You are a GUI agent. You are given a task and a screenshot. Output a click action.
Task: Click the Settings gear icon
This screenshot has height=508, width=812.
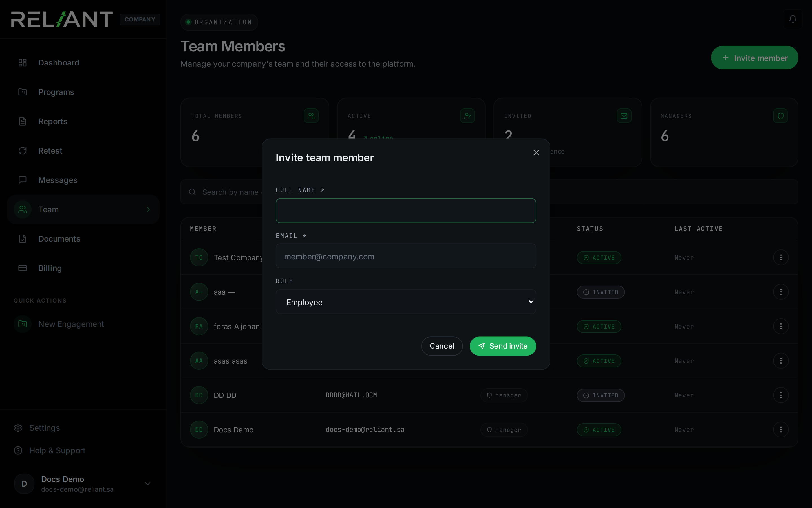[x=18, y=428]
